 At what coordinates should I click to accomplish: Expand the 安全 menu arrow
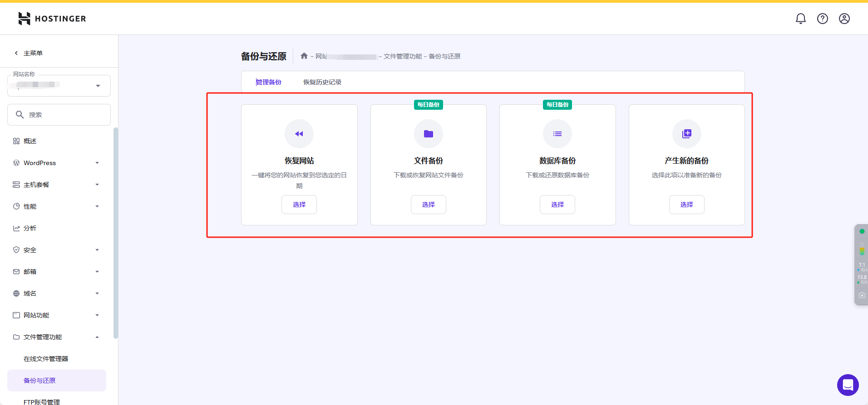pyautogui.click(x=97, y=250)
